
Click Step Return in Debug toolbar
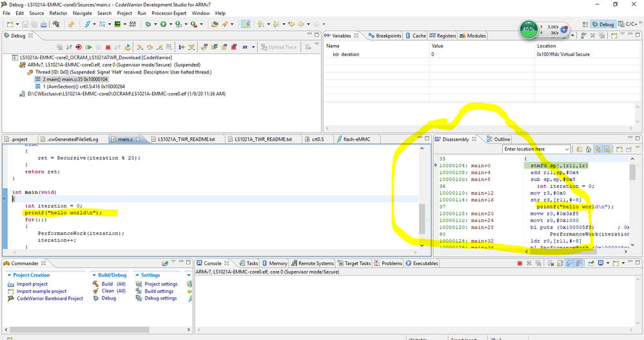pyautogui.click(x=160, y=47)
